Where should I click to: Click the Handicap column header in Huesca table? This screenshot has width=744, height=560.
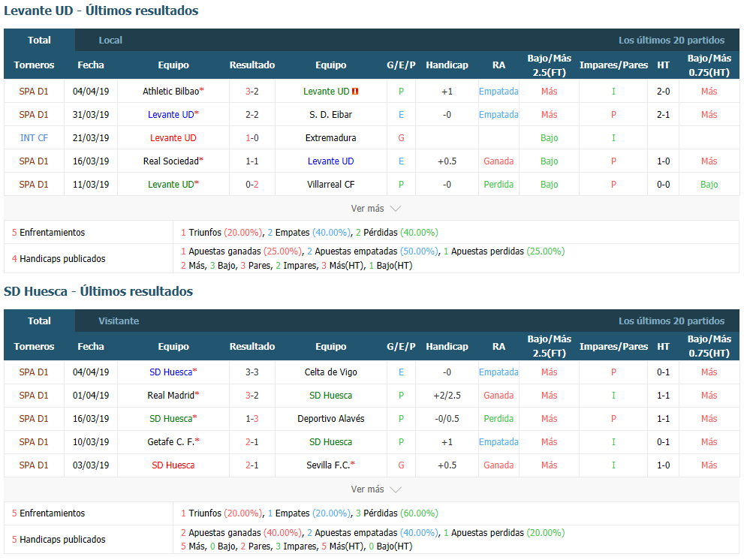(447, 347)
